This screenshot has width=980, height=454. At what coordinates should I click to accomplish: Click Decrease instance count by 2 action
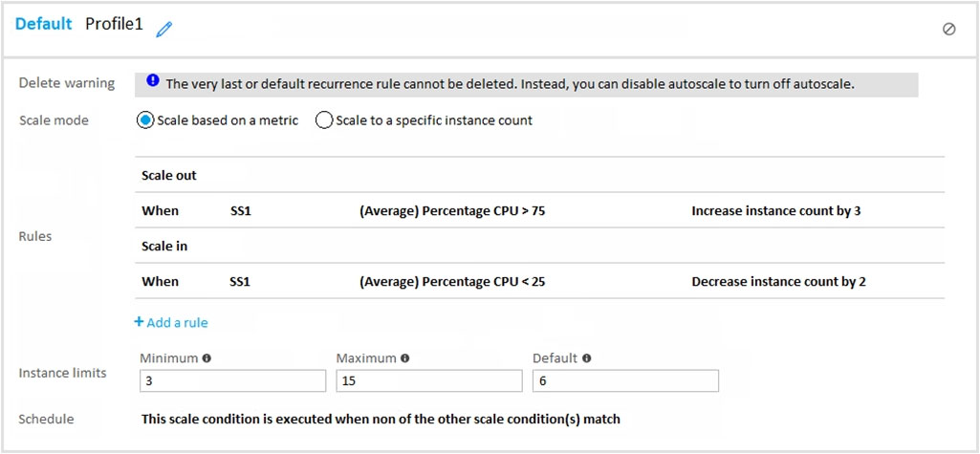778,282
